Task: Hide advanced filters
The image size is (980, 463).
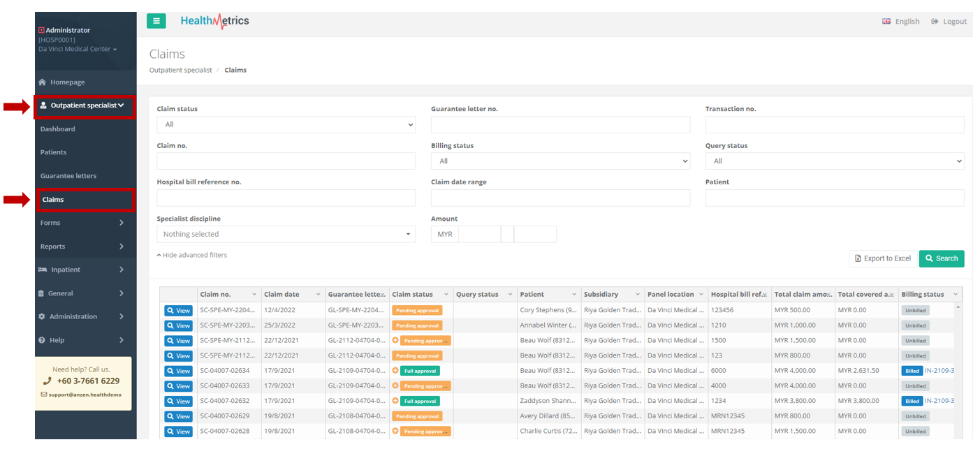Action: click(192, 255)
